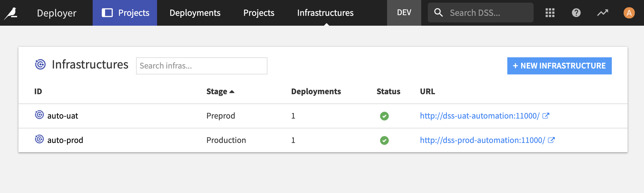This screenshot has width=644, height=193.
Task: Open the dss-prod-automation URL link
Action: coord(482,140)
